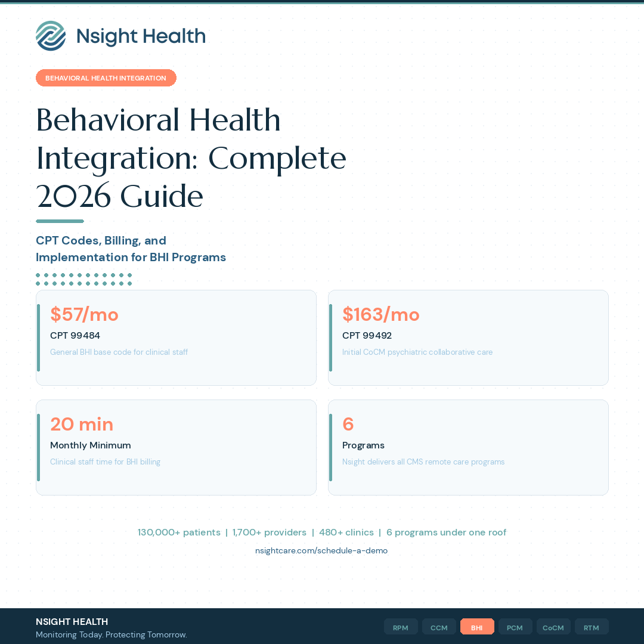Expand the $163/mo CPT 99492 card
This screenshot has height=644, width=644.
(468, 338)
